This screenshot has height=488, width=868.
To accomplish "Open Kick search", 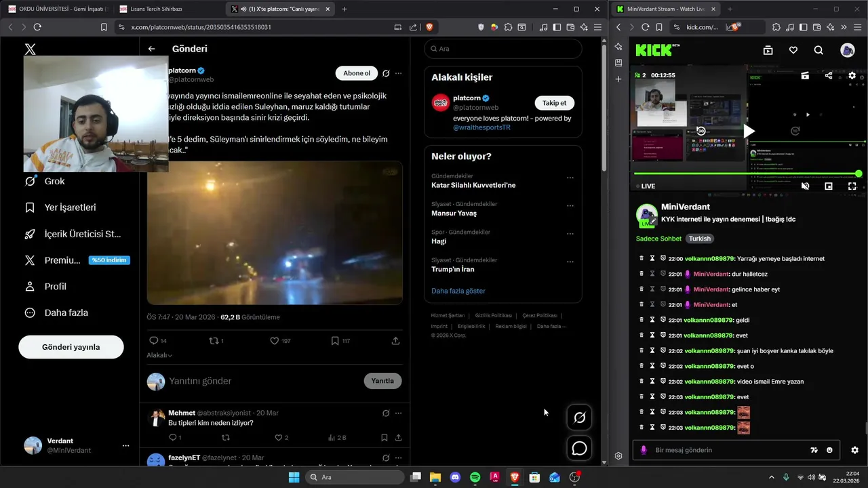I will coord(818,50).
